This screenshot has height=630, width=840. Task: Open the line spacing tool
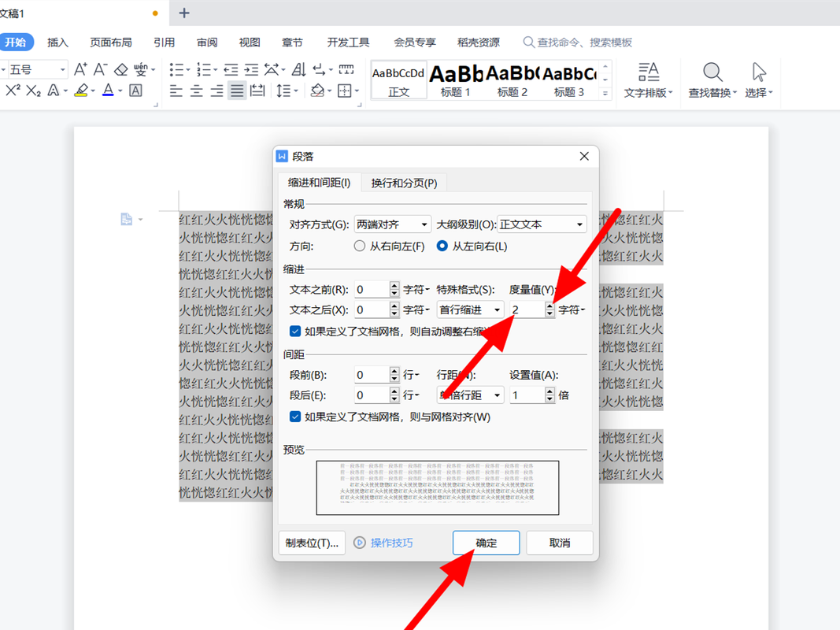point(283,91)
